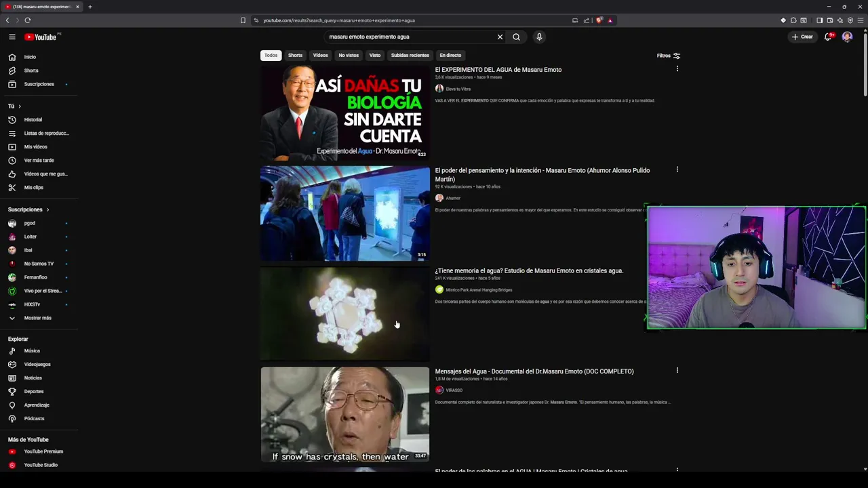Open Videos que me gustan
The width and height of the screenshot is (868, 488).
39,174
